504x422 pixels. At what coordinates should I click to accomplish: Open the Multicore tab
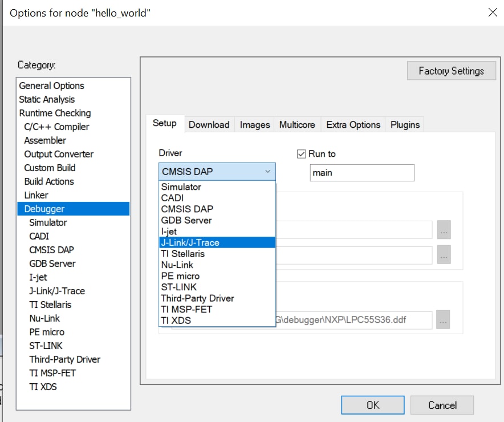297,125
